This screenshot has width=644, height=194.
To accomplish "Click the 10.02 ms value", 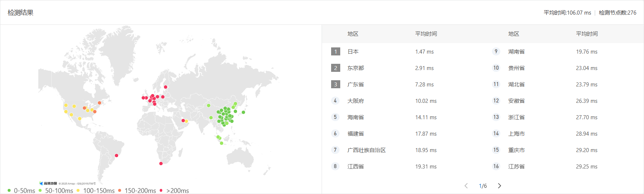I will 426,101.
